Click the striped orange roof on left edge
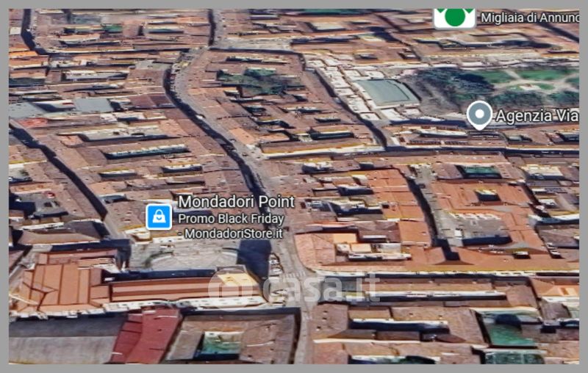The image size is (588, 373). point(59,283)
